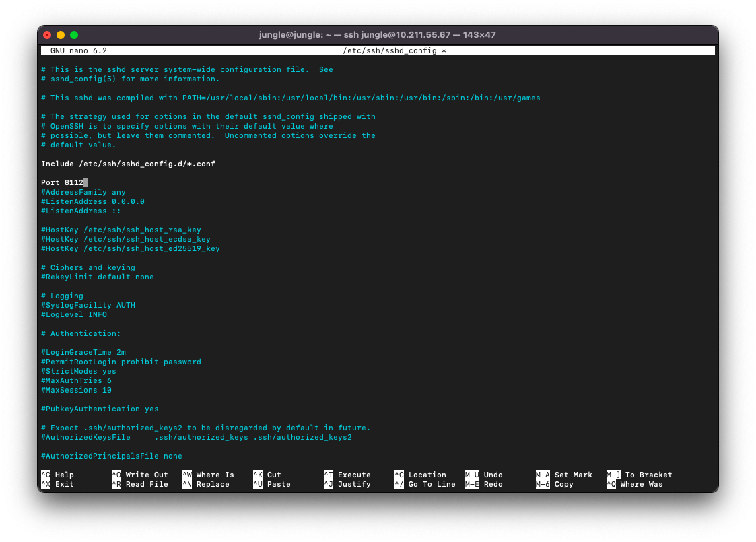Click the Include /etc/ssh/sshd_config.d/*.conf line

128,164
